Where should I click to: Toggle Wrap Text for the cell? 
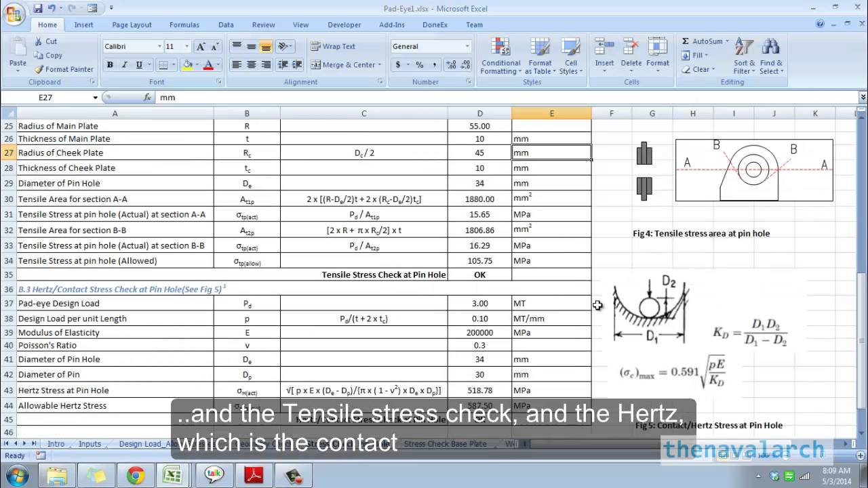332,46
